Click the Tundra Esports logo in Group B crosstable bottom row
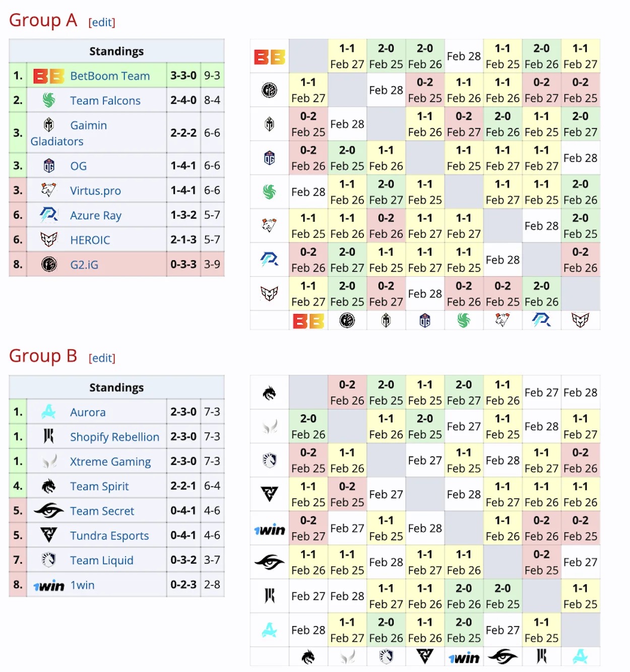 click(425, 656)
